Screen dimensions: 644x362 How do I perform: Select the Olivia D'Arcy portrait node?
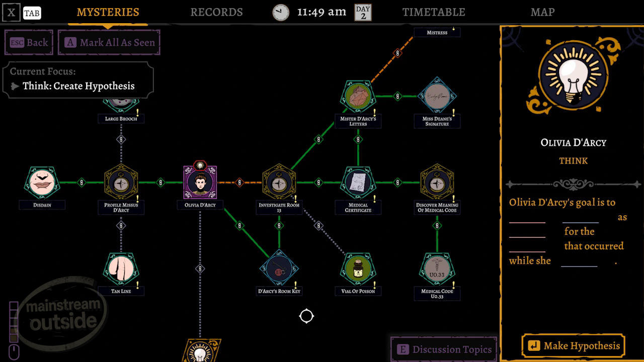pos(200,183)
